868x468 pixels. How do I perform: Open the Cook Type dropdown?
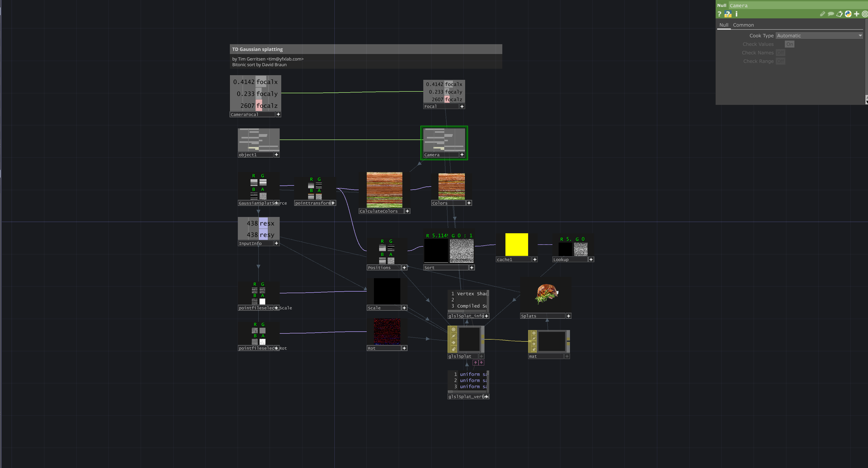pyautogui.click(x=819, y=36)
